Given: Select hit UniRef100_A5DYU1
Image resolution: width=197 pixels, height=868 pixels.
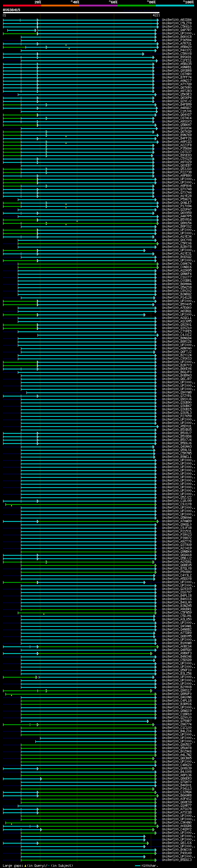Looking at the screenshot, I should 176,426.
